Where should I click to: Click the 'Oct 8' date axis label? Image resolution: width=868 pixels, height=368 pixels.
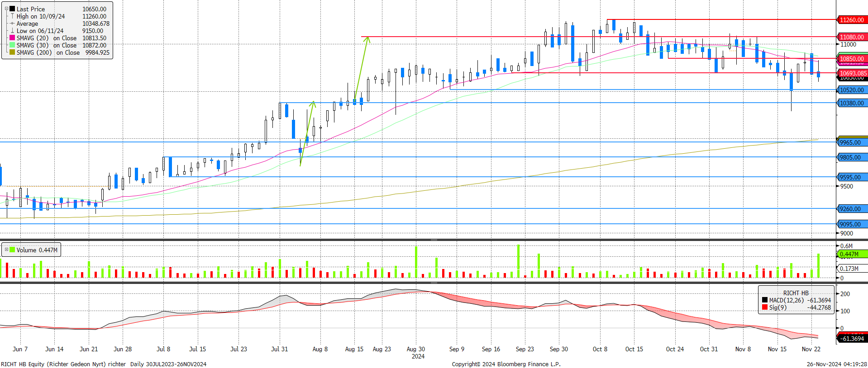pos(600,349)
